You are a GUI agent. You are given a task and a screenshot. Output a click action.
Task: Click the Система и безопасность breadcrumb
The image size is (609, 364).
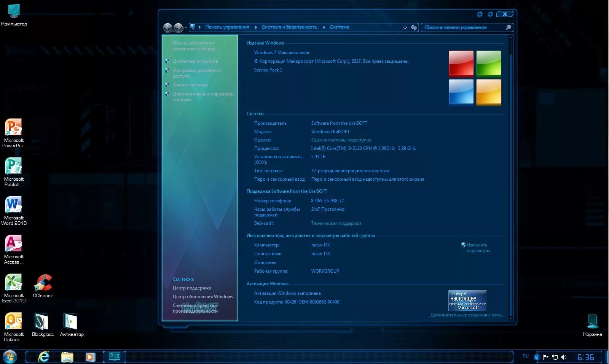(x=289, y=27)
